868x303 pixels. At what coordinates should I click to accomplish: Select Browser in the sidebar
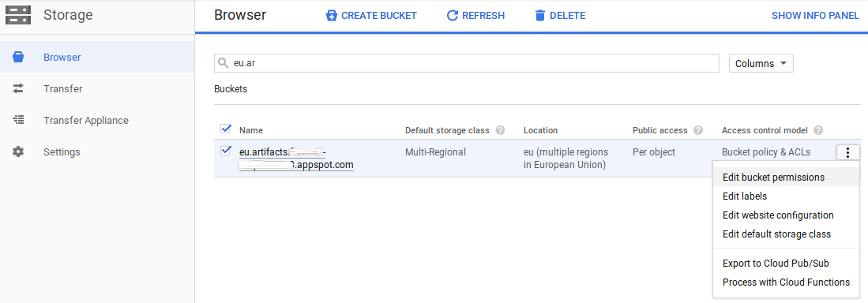click(97, 57)
